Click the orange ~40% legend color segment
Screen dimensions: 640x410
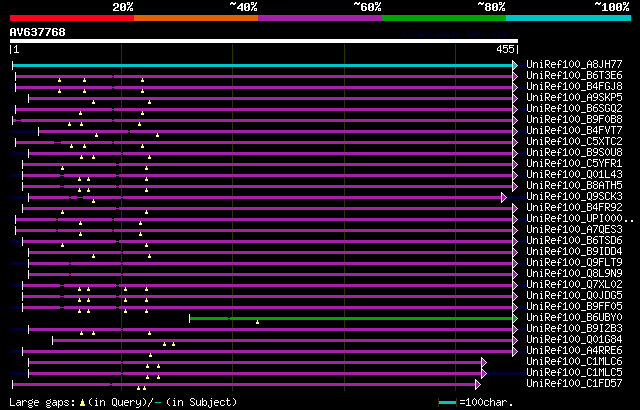point(196,17)
